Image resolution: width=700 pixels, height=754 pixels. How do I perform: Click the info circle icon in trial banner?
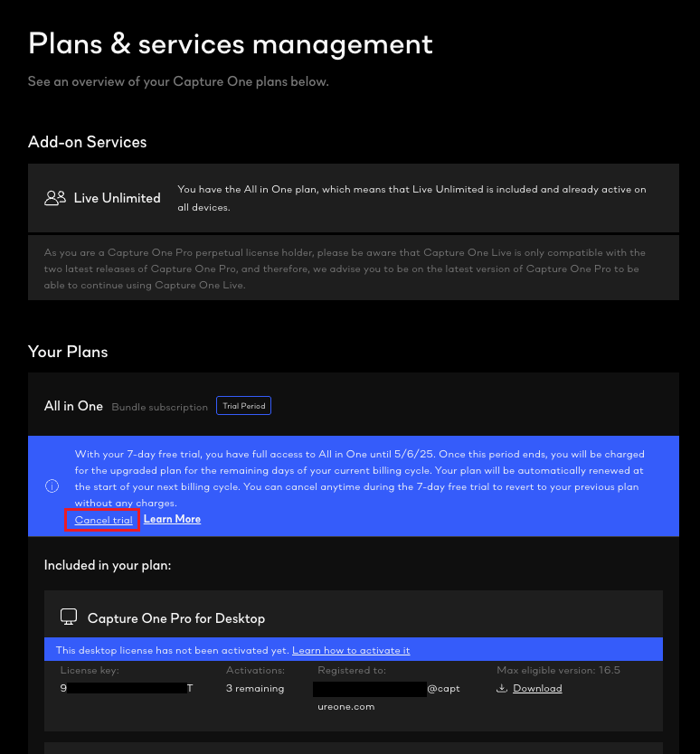[52, 485]
